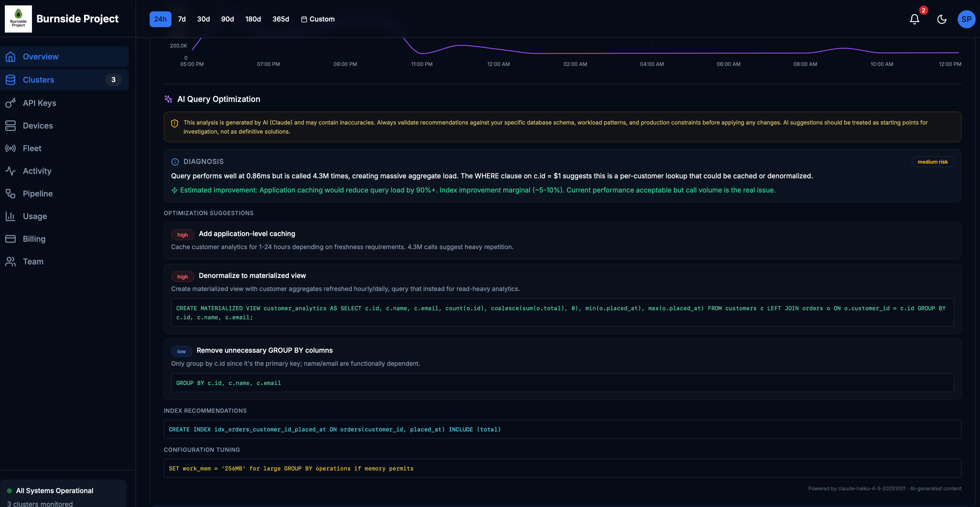The image size is (980, 507).
Task: Click the Fleet broadcast icon
Action: coord(10,148)
